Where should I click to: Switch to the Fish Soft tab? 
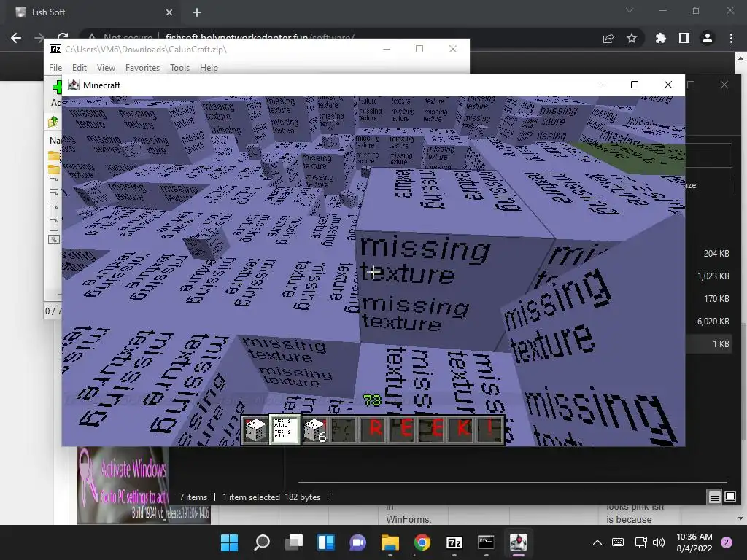[94, 12]
